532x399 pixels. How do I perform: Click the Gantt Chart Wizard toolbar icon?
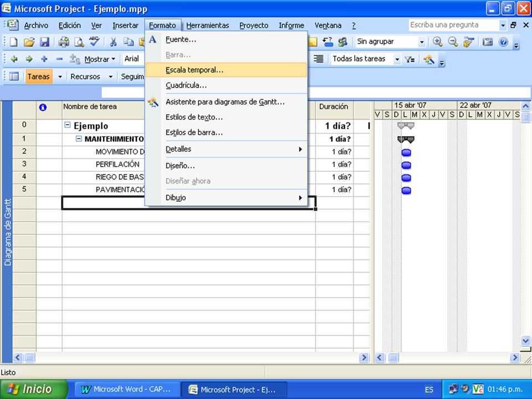429,59
